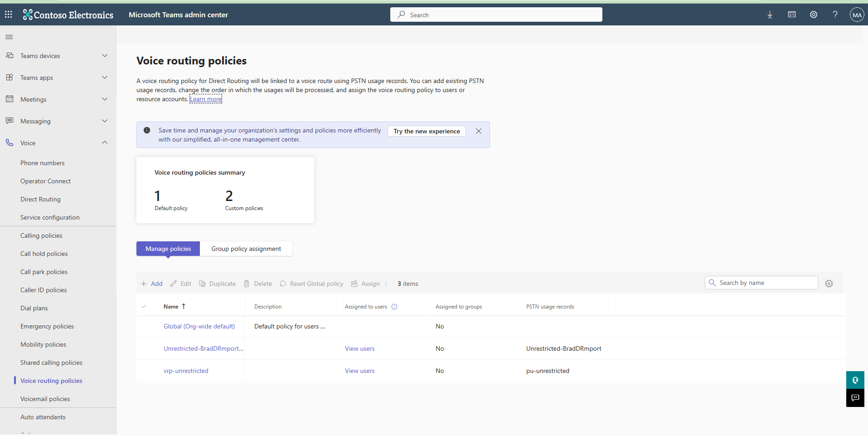Screen dimensions: 868x436
Task: Dismiss the new experience banner
Action: click(479, 131)
